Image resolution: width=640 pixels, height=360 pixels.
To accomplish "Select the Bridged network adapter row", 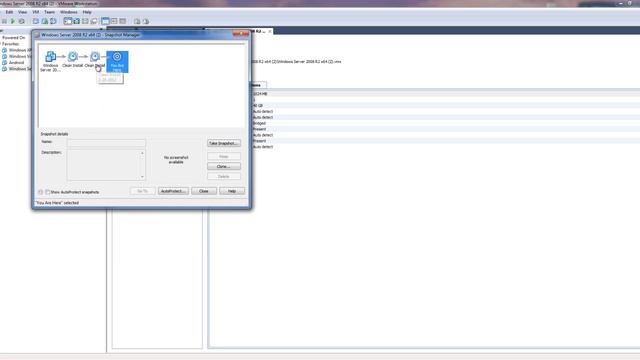I will [x=445, y=123].
